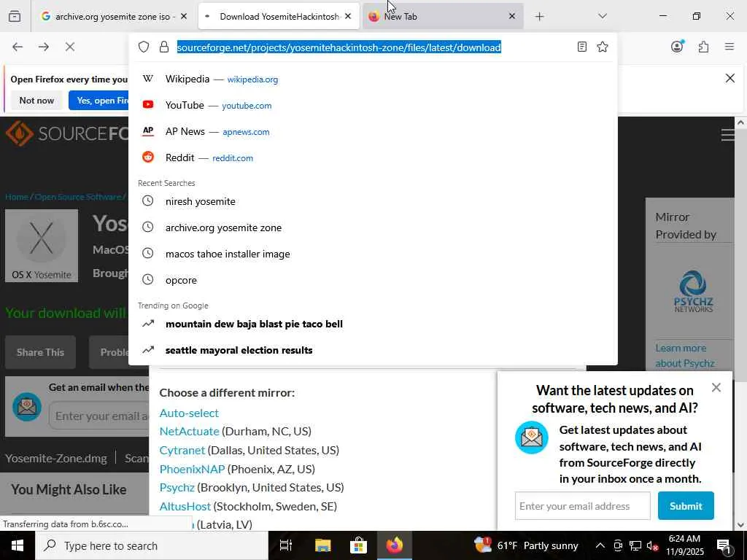This screenshot has height=560, width=747.
Task: Open the tracking protection shield icon
Action: [x=144, y=47]
